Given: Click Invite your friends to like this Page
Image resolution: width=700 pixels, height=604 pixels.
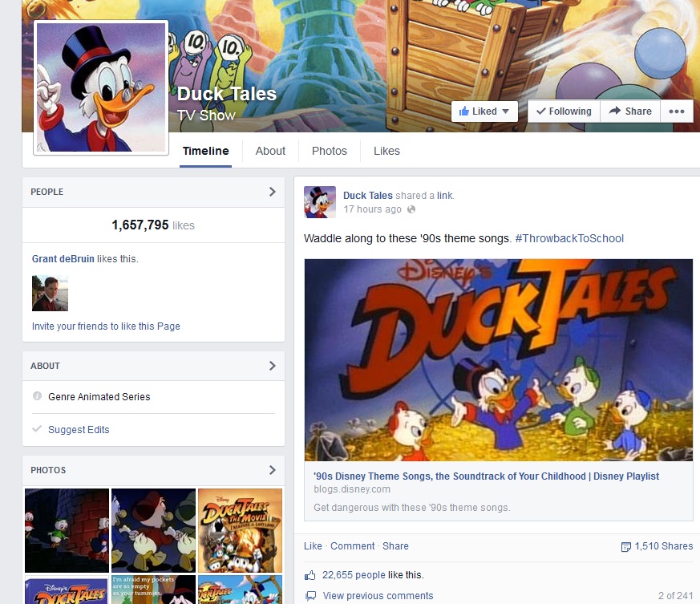Looking at the screenshot, I should (x=106, y=326).
